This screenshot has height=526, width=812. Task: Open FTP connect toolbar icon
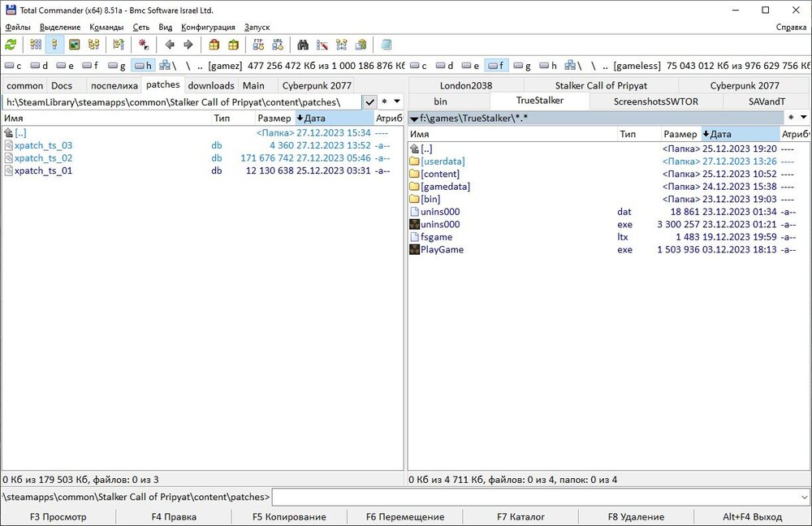(x=258, y=45)
